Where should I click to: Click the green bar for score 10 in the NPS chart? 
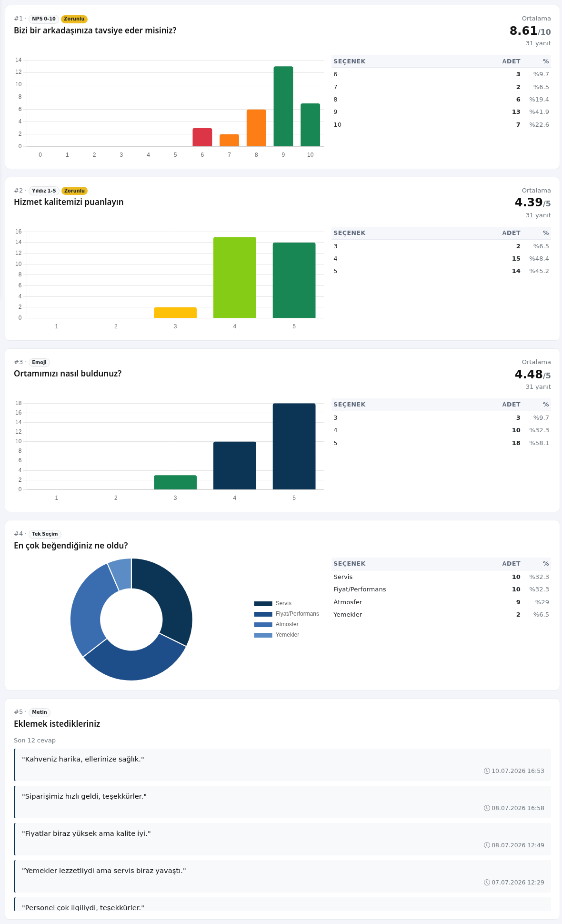(310, 125)
